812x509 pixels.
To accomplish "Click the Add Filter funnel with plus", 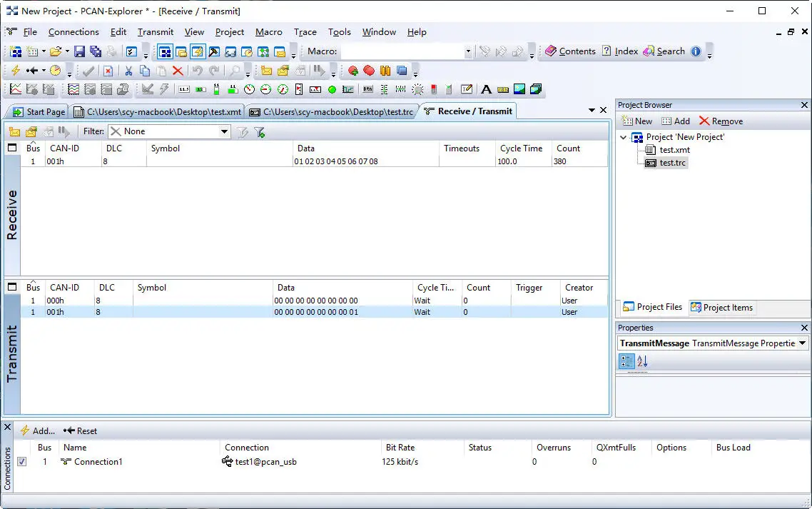I will coord(260,132).
